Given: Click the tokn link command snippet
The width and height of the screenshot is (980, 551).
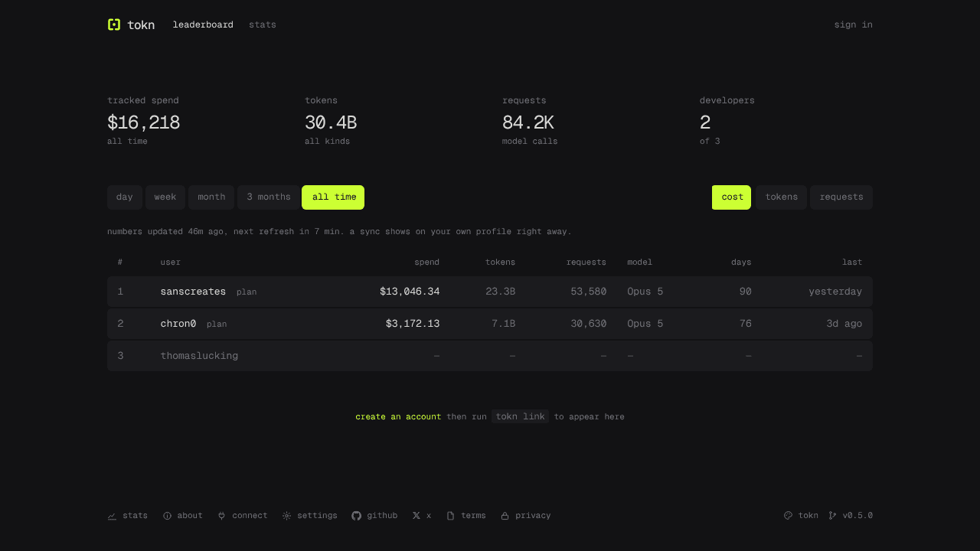Looking at the screenshot, I should click(x=520, y=417).
